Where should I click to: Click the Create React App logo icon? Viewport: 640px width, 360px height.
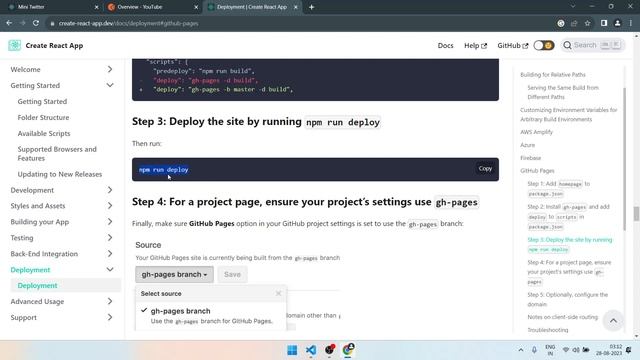tap(14, 45)
